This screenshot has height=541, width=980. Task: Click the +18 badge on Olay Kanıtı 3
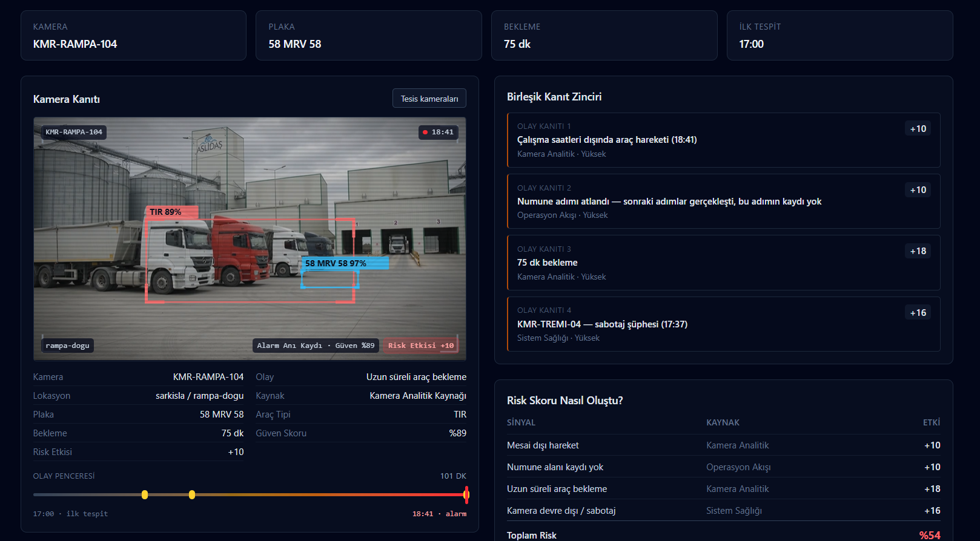[918, 251]
